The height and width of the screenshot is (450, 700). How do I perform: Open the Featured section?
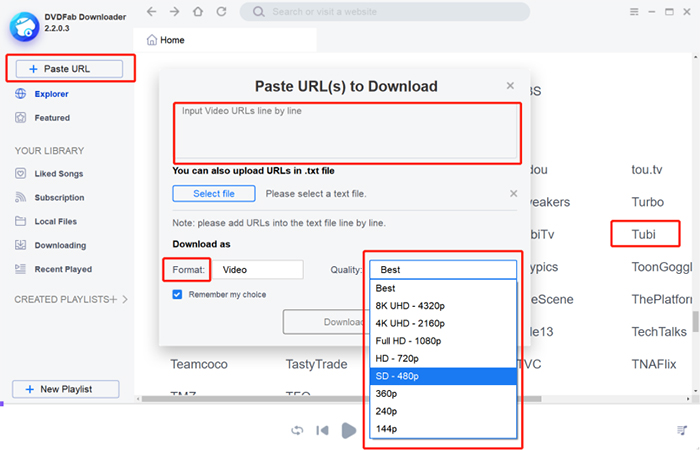coord(52,118)
